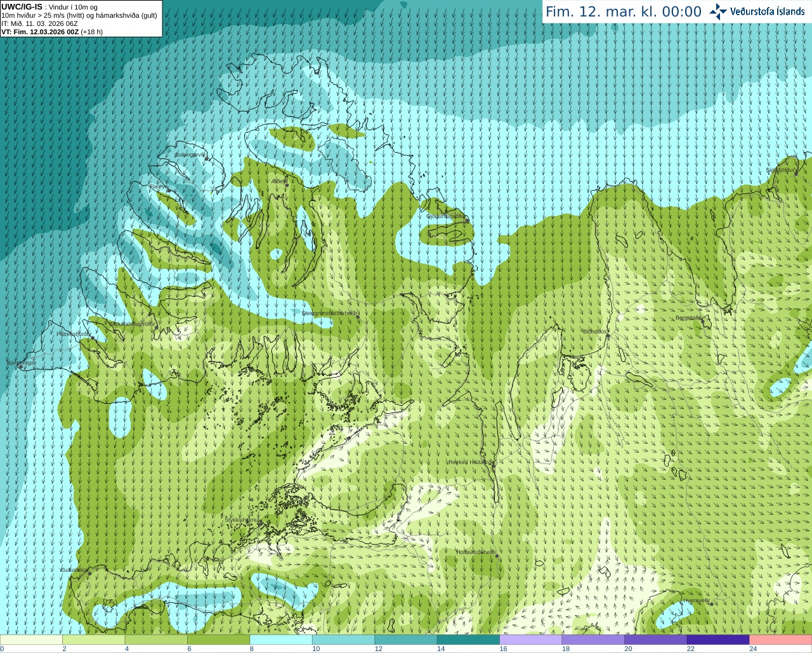Select the pink above-24 m/s legend swatch
812x653 pixels.
coord(781,640)
